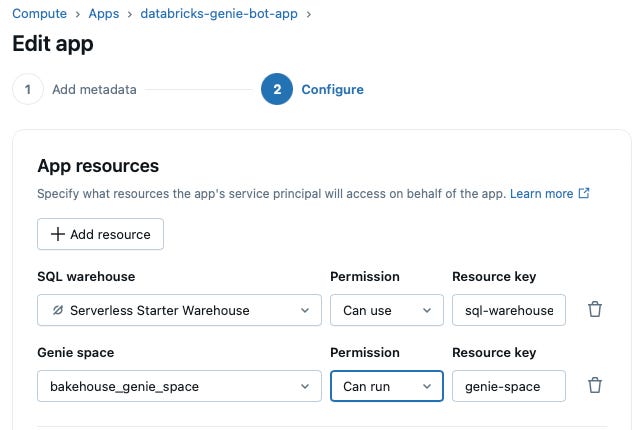Click step 2 circle for Configure
644x430 pixels.
pos(277,89)
